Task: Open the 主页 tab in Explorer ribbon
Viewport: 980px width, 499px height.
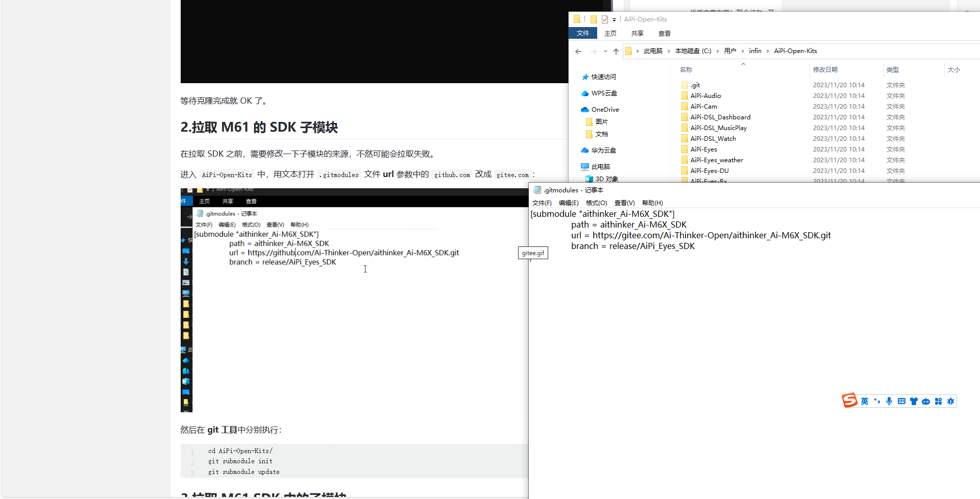Action: [x=610, y=34]
